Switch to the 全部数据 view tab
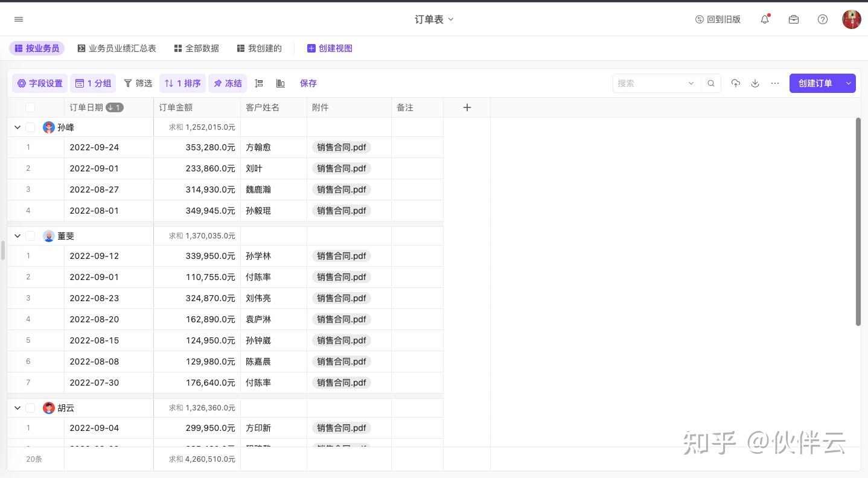The height and width of the screenshot is (478, 868). point(196,48)
